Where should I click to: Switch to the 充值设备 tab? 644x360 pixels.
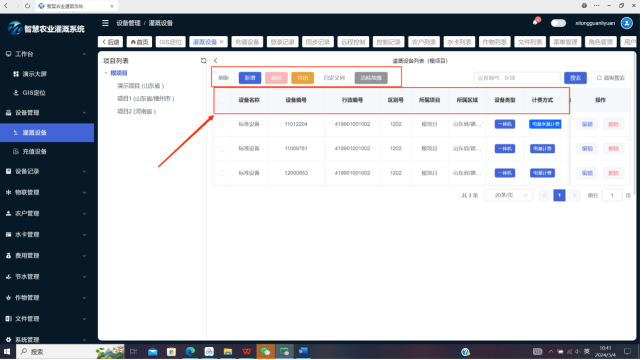247,42
